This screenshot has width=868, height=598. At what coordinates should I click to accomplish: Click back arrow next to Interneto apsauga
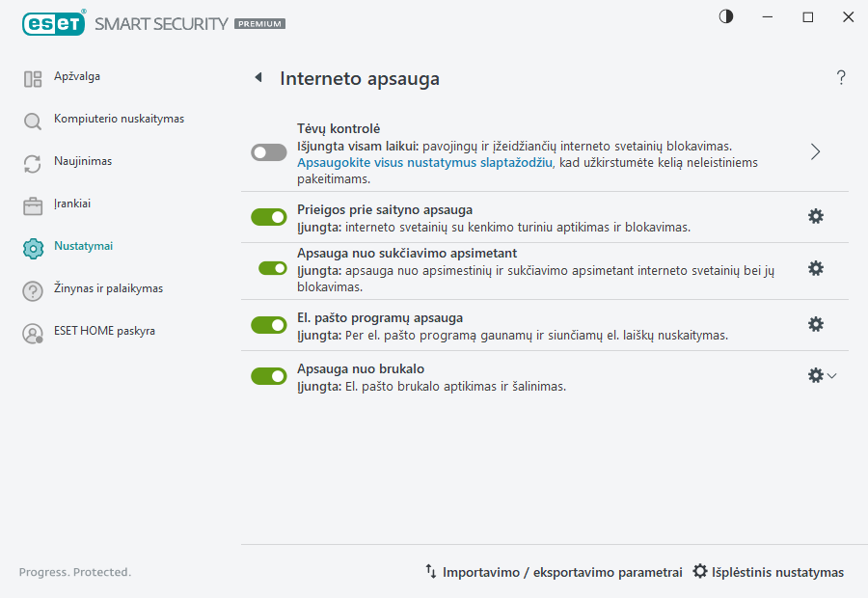258,77
